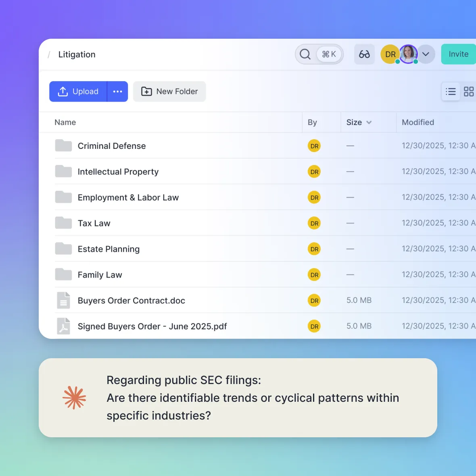This screenshot has height=476, width=476.
Task: Click the orange starburst assistant icon
Action: 74,398
